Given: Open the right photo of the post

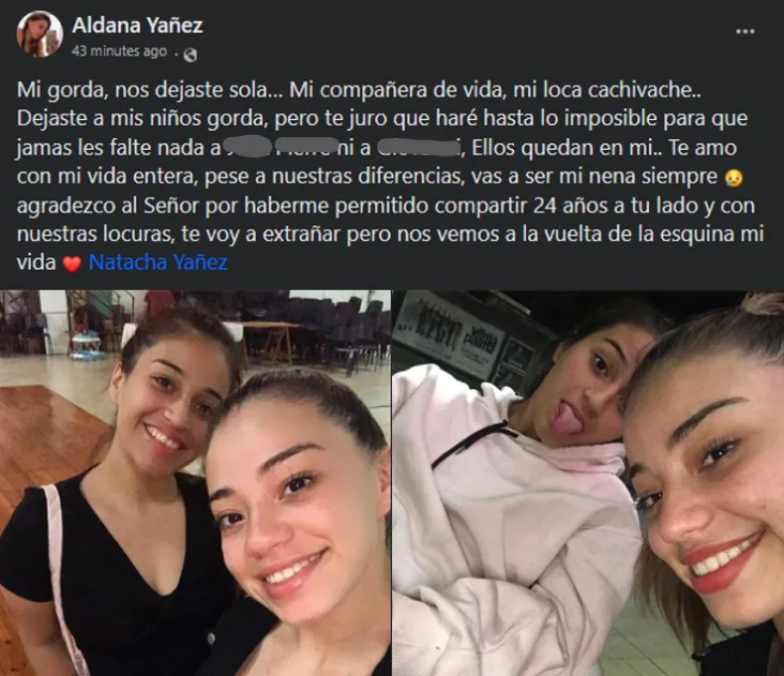Looking at the screenshot, I should (x=588, y=482).
